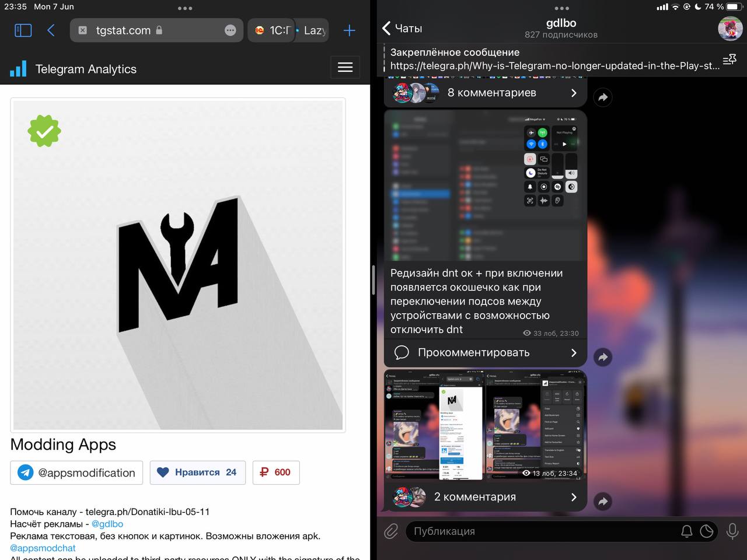Click the 600 ruble price button
Viewport: 747px width, 560px height.
(276, 473)
